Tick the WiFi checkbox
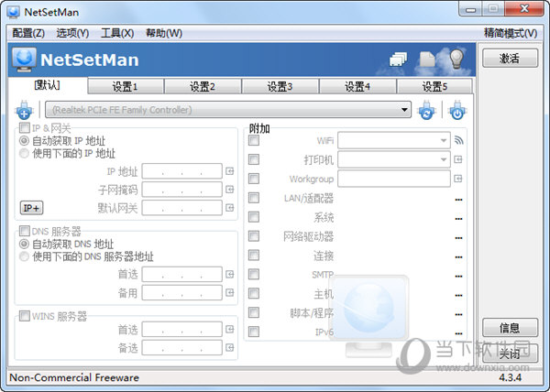 254,140
